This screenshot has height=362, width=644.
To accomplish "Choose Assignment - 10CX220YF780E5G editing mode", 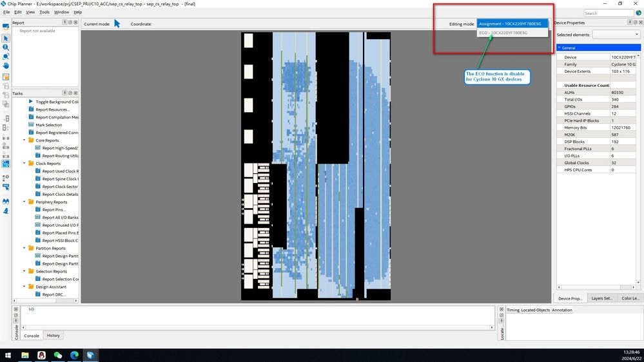I will [x=512, y=24].
